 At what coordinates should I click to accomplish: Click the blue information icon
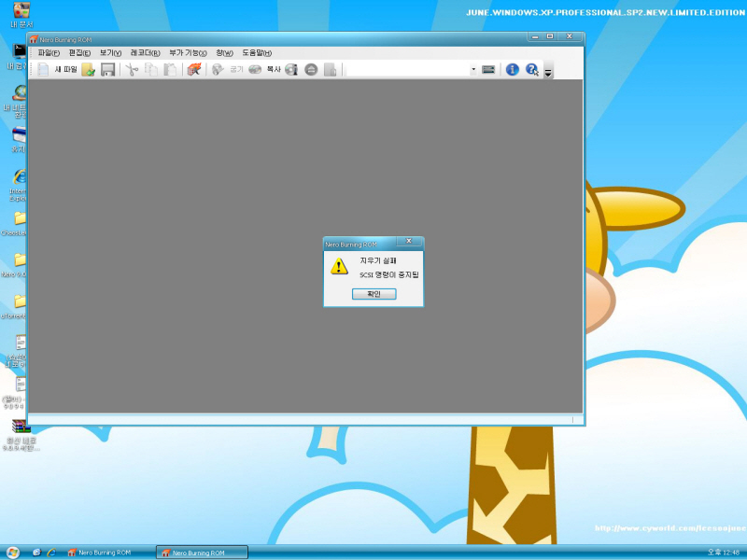pos(512,69)
